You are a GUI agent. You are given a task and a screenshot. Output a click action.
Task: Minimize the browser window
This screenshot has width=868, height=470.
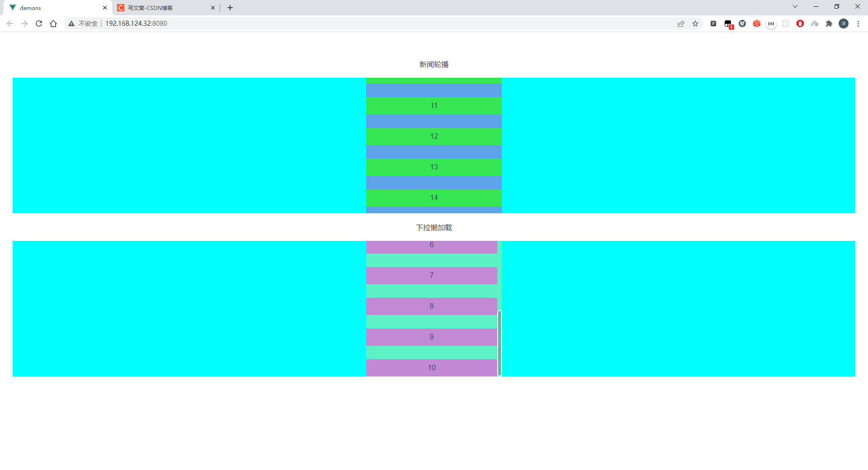click(816, 6)
